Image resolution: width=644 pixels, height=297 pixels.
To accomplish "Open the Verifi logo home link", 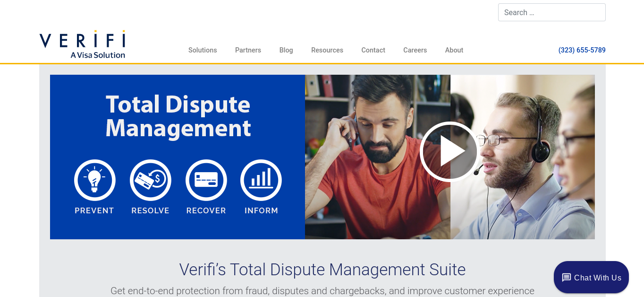I will pyautogui.click(x=83, y=45).
